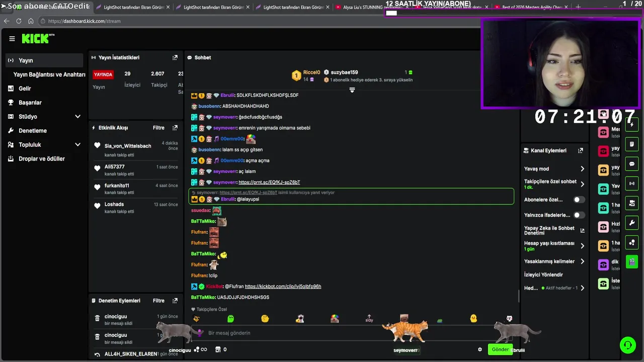Pop out the Yayın İstatistikleri panel
644x362 pixels.
175,58
